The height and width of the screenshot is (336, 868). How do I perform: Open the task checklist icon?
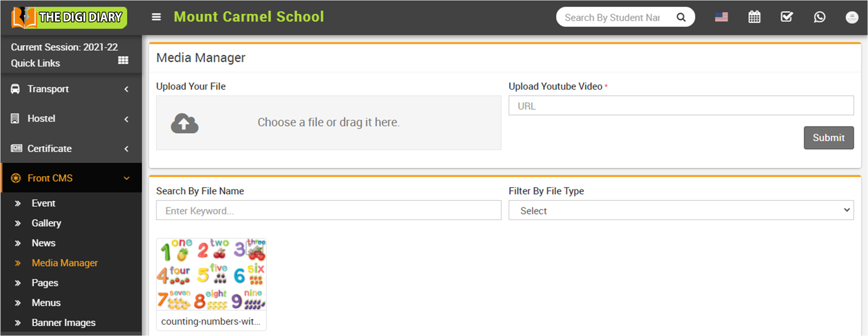tap(786, 17)
